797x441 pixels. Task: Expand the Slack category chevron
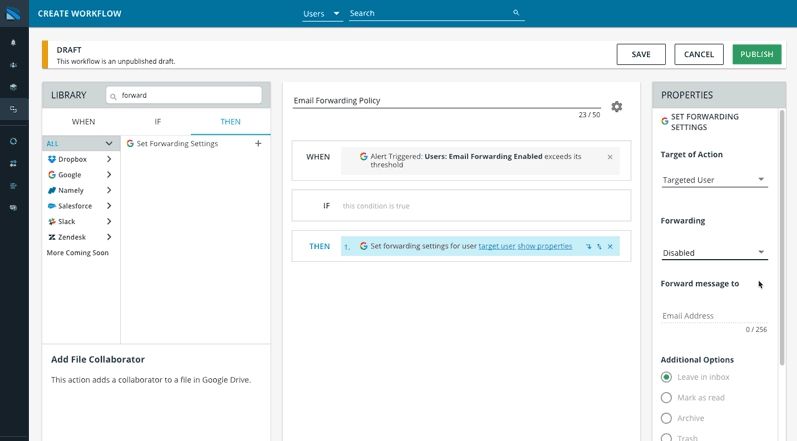(109, 222)
